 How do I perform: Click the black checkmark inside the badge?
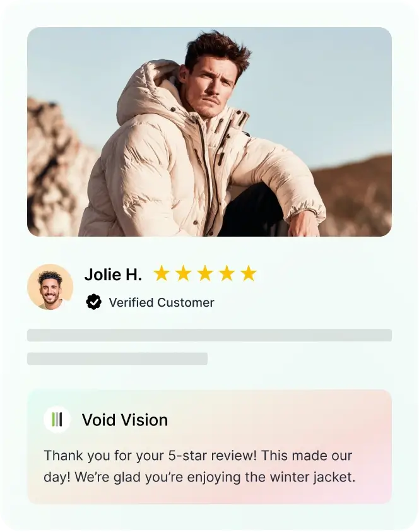(x=93, y=302)
